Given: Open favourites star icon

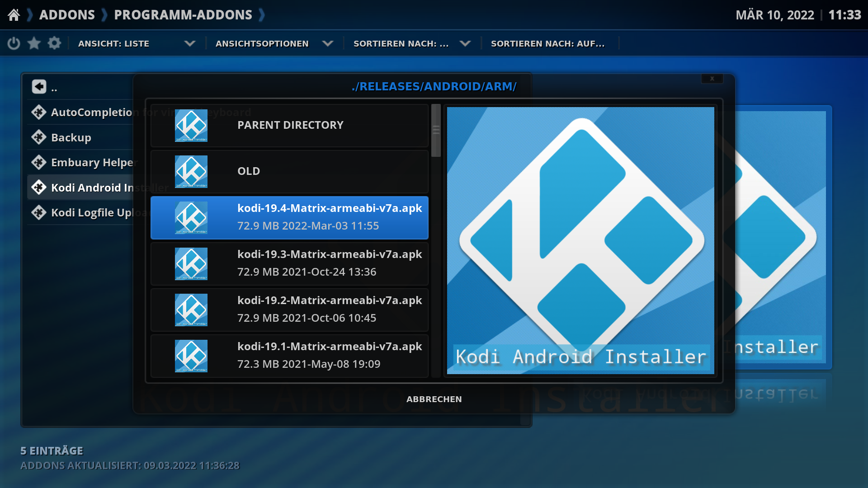Looking at the screenshot, I should [x=34, y=43].
